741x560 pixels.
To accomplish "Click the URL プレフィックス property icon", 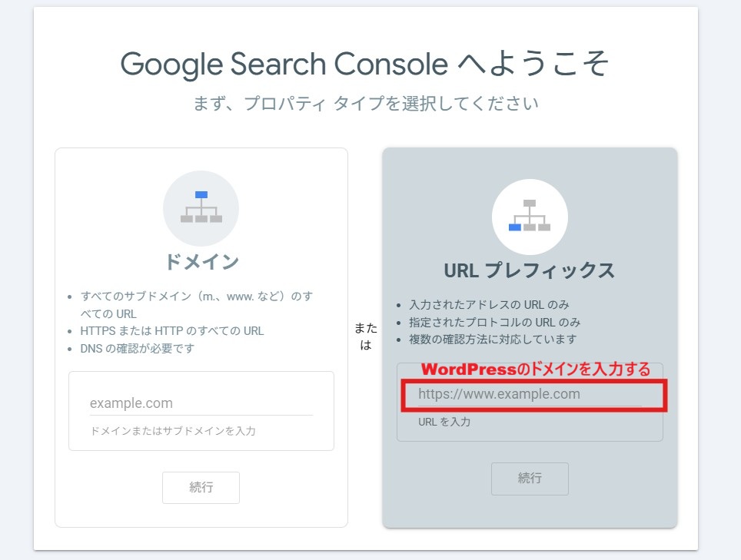I will 530,217.
